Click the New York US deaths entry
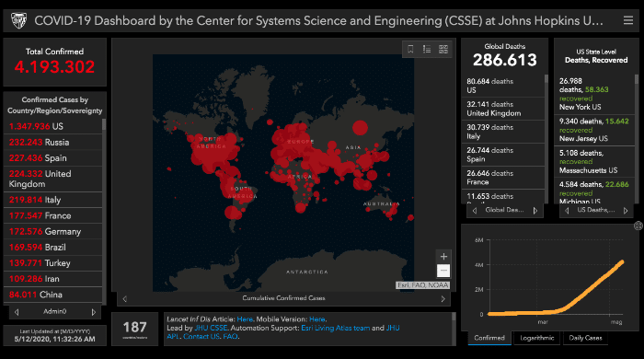644x359 pixels. (x=594, y=94)
